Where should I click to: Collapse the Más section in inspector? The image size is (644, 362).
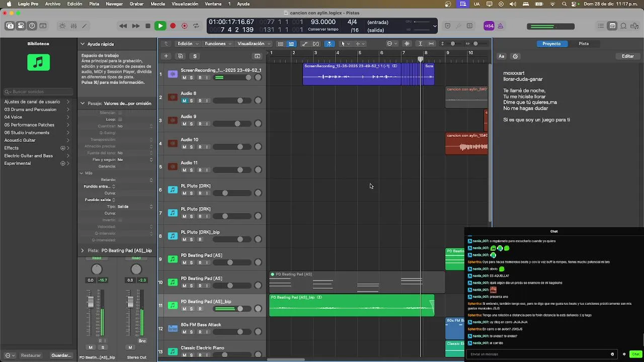(x=82, y=173)
